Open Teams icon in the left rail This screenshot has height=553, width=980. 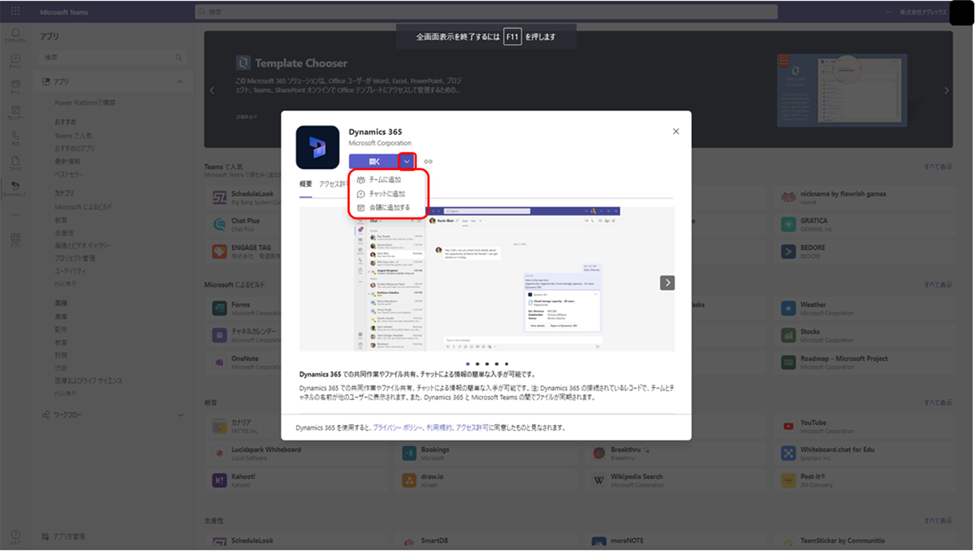coord(16,86)
